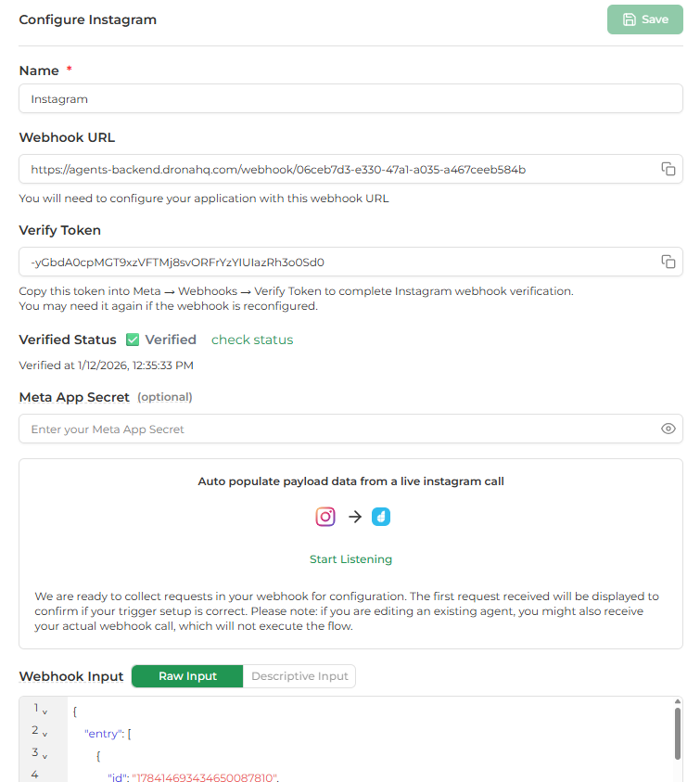700x782 pixels.
Task: Click the arrow icon between Instagram and DronaHQ
Action: click(353, 516)
